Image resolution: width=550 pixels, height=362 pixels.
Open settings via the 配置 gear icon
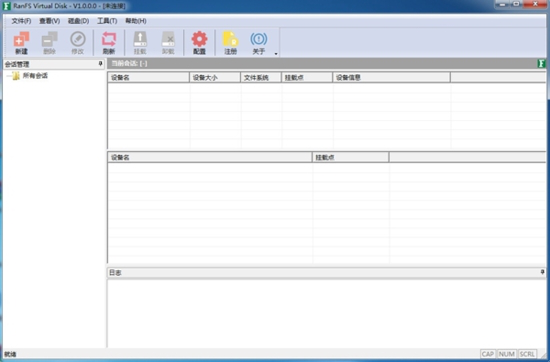(199, 42)
